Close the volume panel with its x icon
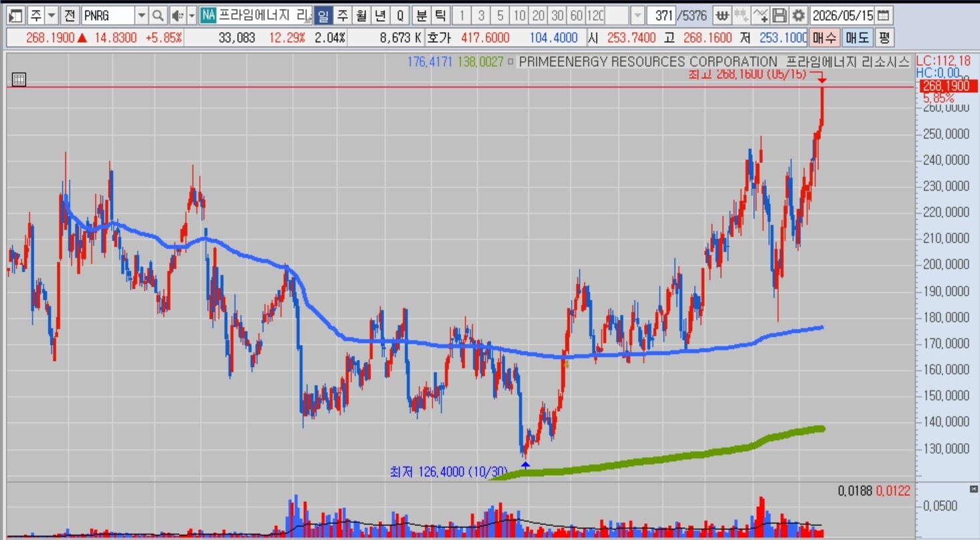The image size is (980, 540). (973, 489)
